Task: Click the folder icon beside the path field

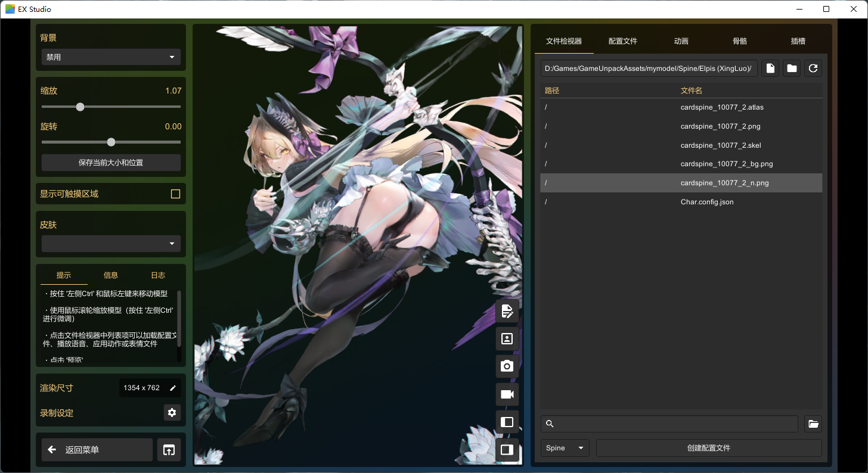Action: coord(792,69)
